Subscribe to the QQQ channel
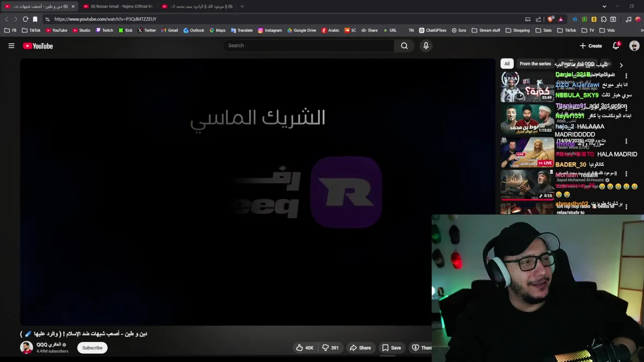Image resolution: width=644 pixels, height=362 pixels. [92, 348]
